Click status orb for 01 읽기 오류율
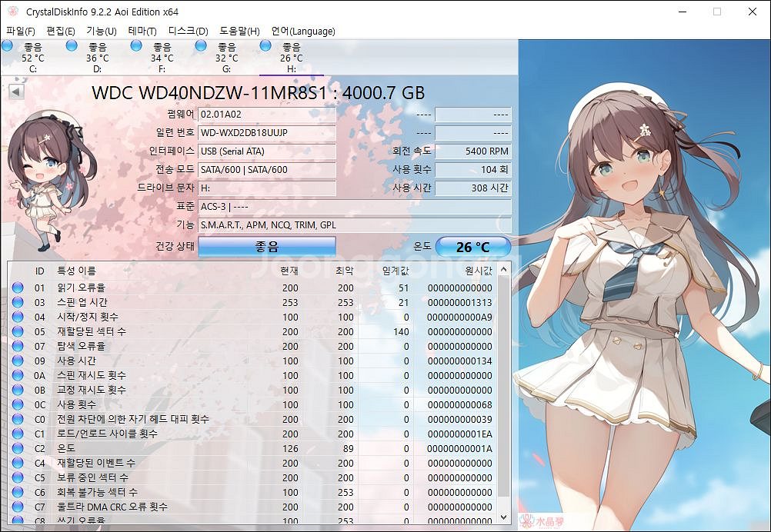Screen dimensions: 771x532 click(x=18, y=288)
